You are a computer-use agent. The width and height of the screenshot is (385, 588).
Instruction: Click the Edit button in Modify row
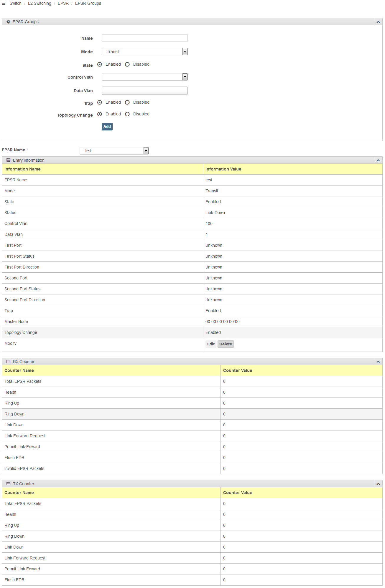coord(211,344)
